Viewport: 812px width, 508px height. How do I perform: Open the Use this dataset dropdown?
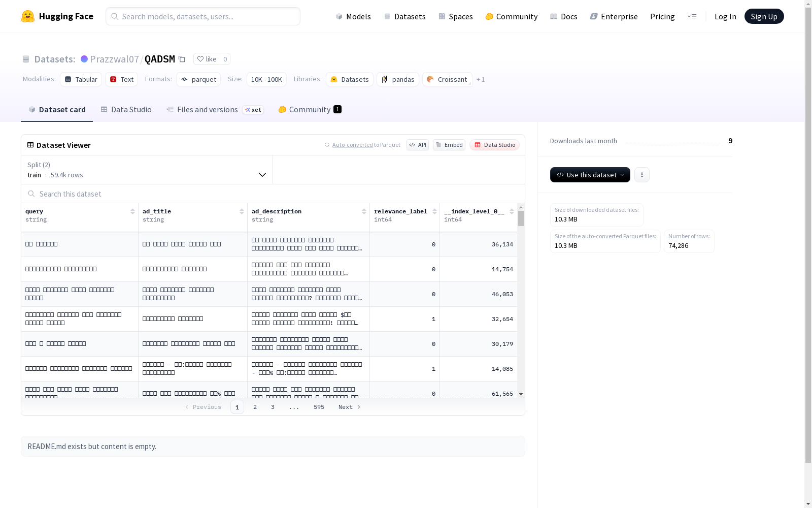590,175
